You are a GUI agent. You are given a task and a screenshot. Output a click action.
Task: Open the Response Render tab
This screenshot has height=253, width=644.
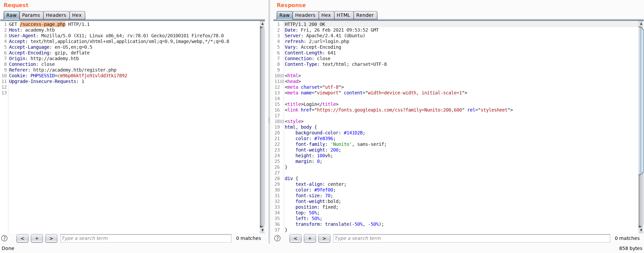[x=365, y=15]
